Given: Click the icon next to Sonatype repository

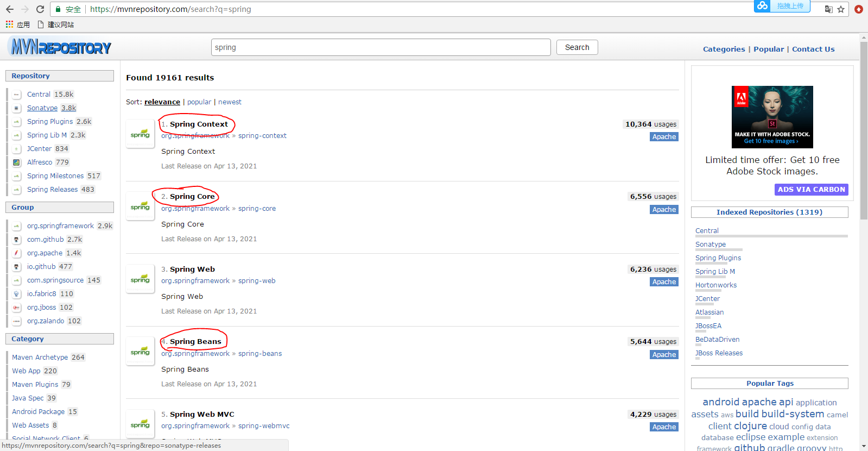Looking at the screenshot, I should [x=17, y=108].
